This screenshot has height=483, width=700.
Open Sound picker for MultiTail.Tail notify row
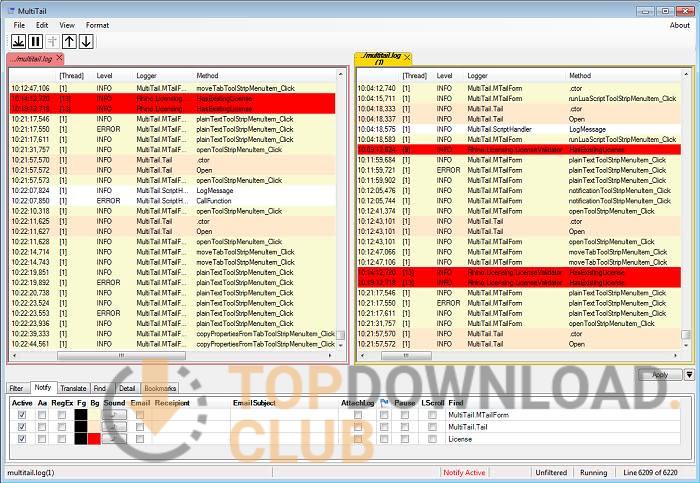coord(114,427)
